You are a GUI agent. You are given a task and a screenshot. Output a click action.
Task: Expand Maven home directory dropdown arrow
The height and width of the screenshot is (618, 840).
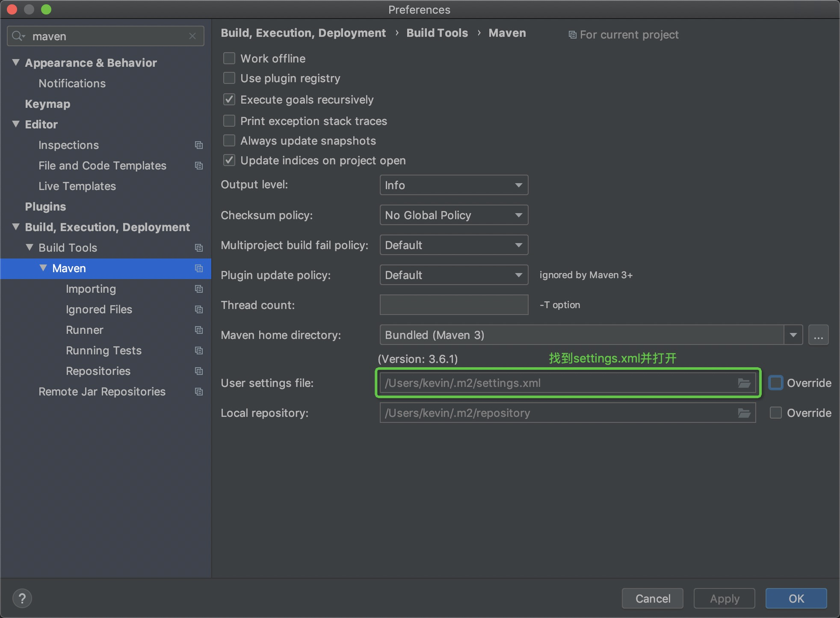pos(793,335)
